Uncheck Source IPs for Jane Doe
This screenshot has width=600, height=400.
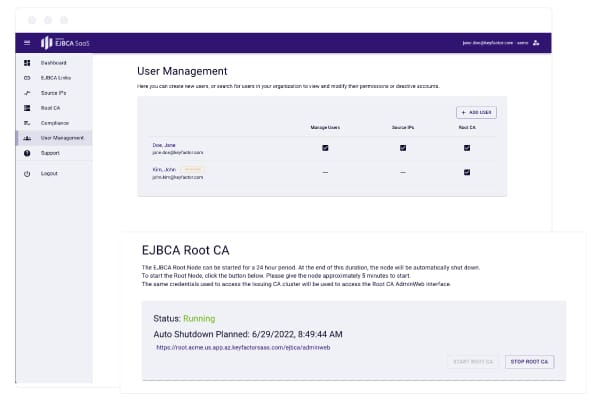pos(403,148)
